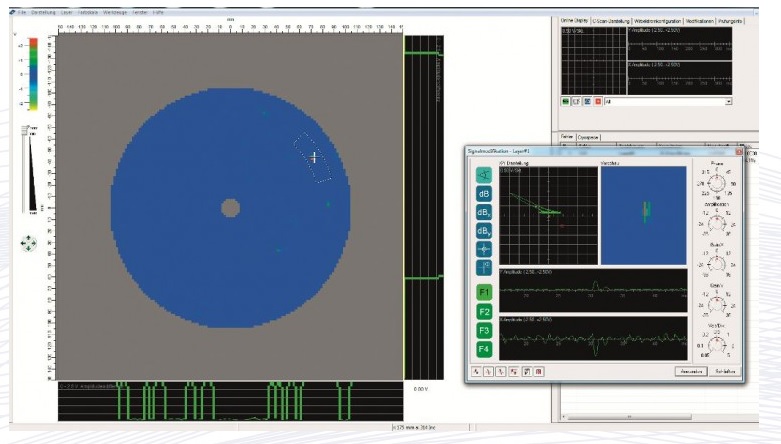Screen dimensions: 781x444
Task: Switch to the C-Scan-Darstellung tab
Action: coord(611,21)
